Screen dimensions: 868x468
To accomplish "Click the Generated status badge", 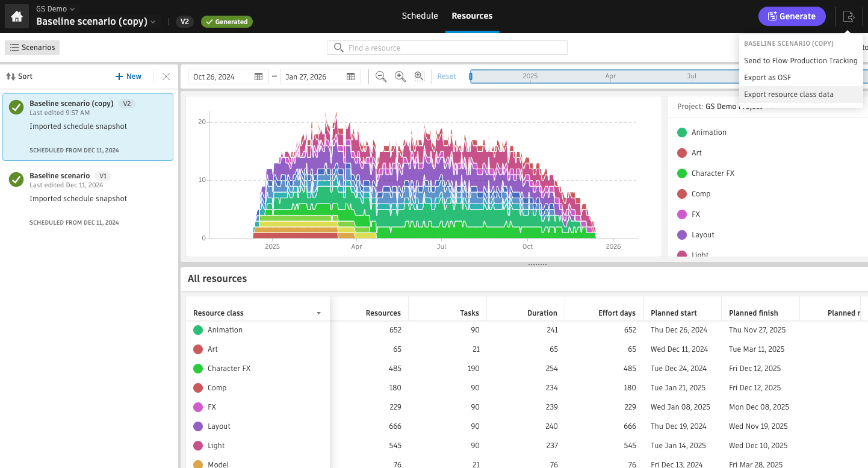I will point(227,22).
